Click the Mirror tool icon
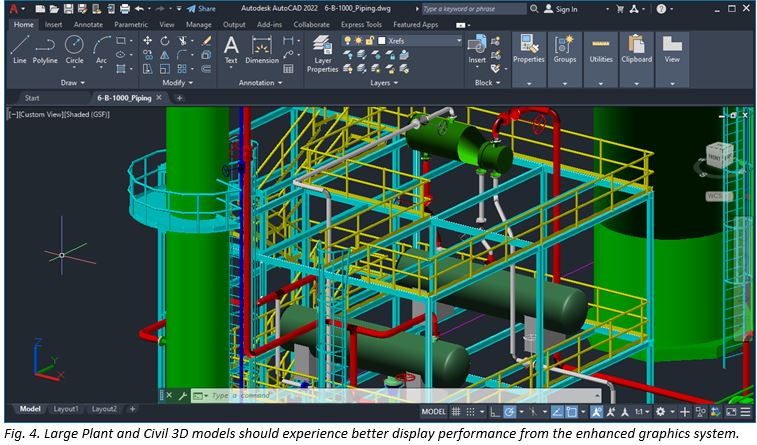 coord(165,55)
